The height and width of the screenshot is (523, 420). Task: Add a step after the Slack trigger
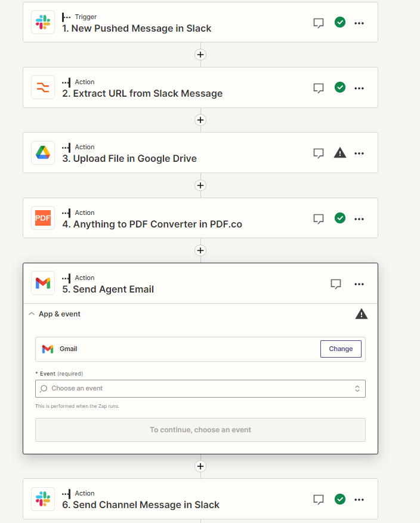[200, 55]
